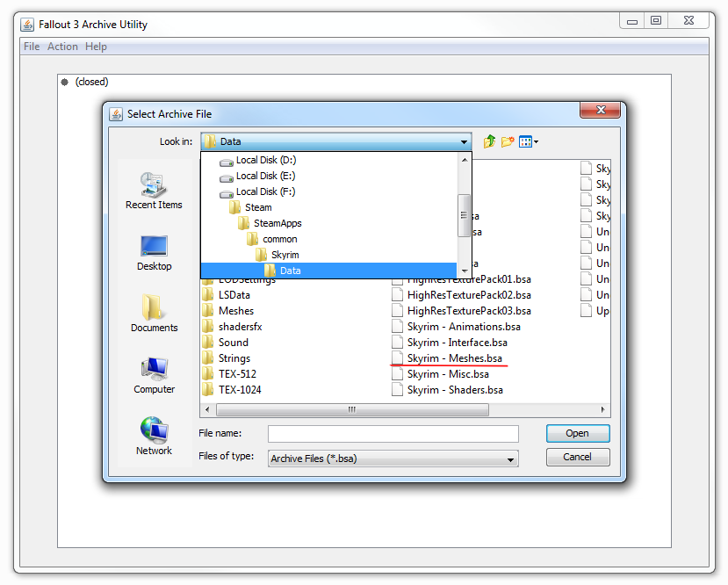Select Skyrim - Interface.bsa file
Image resolution: width=728 pixels, height=585 pixels.
click(450, 343)
